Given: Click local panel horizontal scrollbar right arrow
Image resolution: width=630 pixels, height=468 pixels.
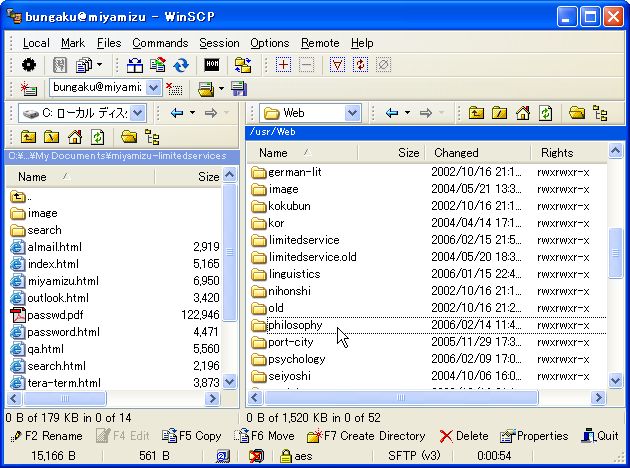Looking at the screenshot, I should coord(212,398).
